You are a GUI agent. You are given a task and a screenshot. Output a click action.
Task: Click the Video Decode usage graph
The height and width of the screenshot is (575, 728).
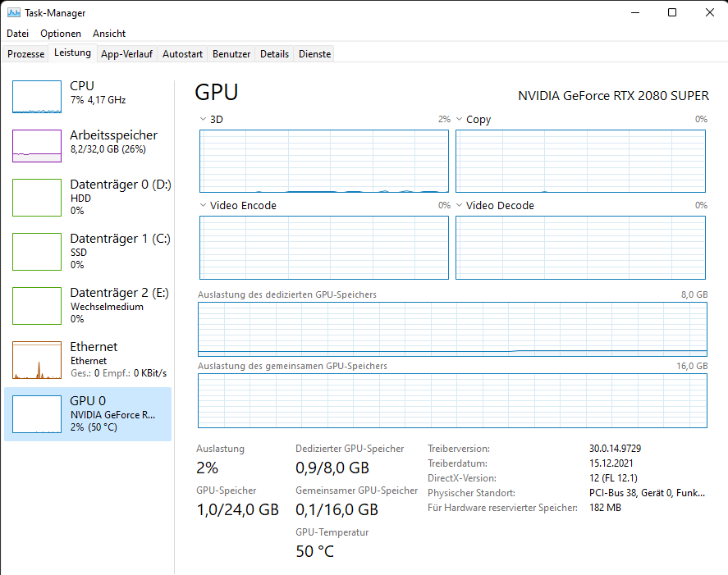point(580,248)
